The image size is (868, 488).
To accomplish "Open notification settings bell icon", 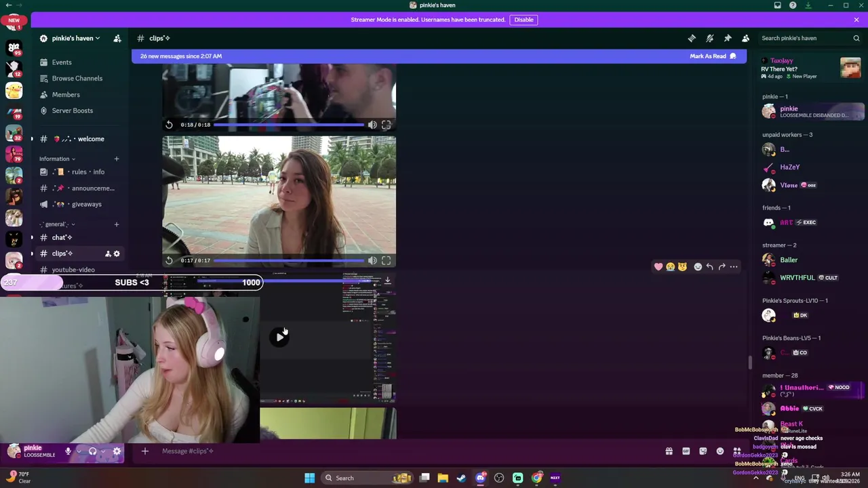I will tap(709, 38).
